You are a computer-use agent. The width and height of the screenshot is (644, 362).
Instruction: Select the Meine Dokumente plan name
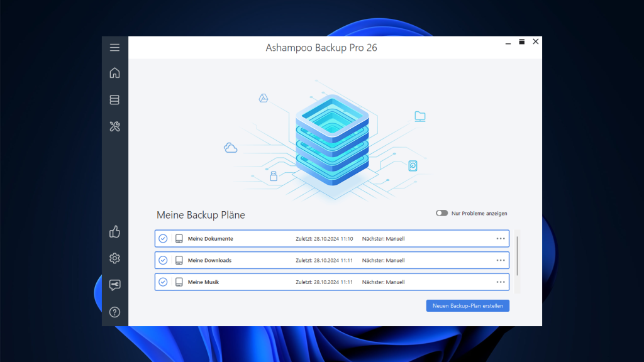pos(210,238)
